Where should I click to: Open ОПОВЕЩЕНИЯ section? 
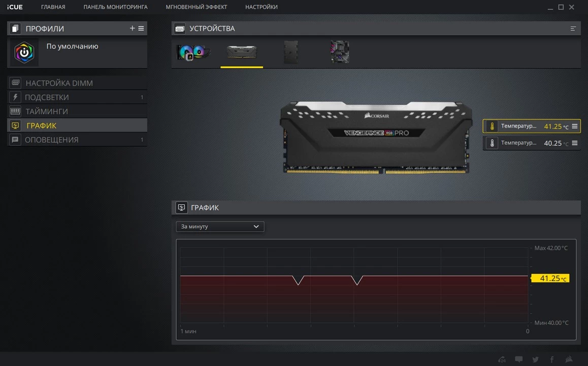pos(77,140)
